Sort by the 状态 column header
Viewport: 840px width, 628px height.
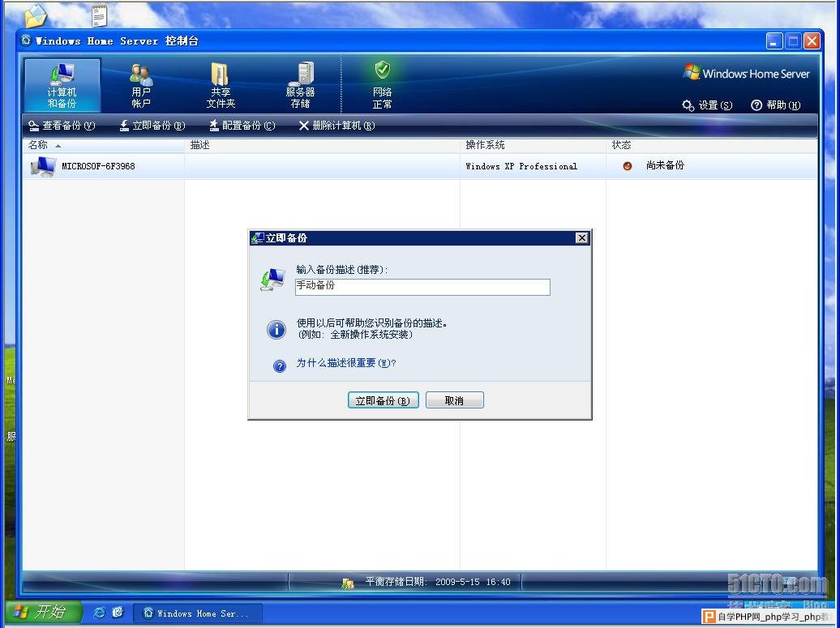point(712,145)
